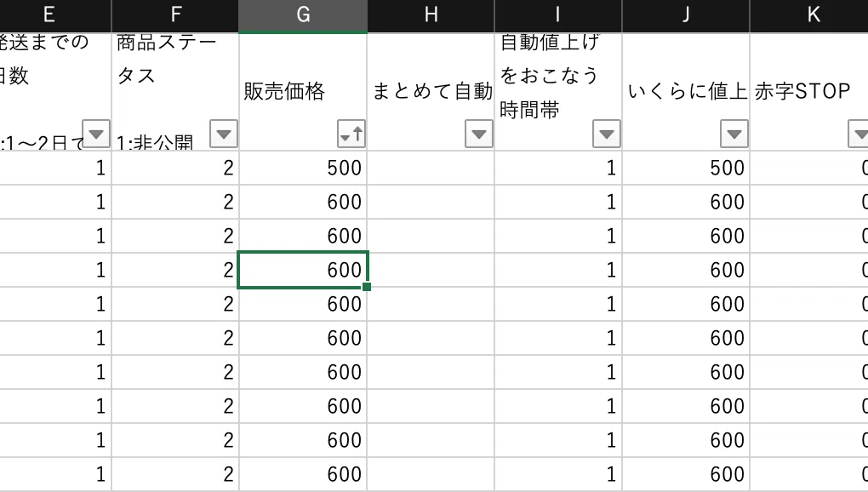Select column G header
Image resolution: width=868 pixels, height=492 pixels.
(303, 15)
